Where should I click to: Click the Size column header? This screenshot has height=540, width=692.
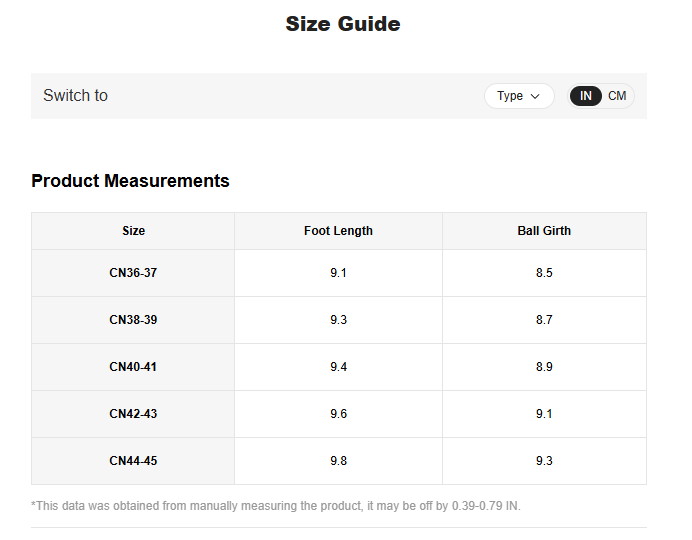coord(133,231)
